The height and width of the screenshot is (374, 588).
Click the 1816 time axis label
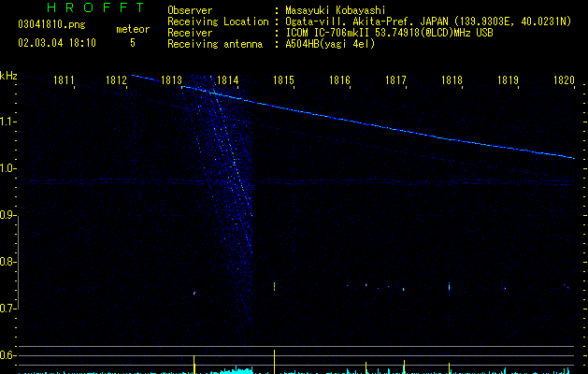pyautogui.click(x=339, y=80)
